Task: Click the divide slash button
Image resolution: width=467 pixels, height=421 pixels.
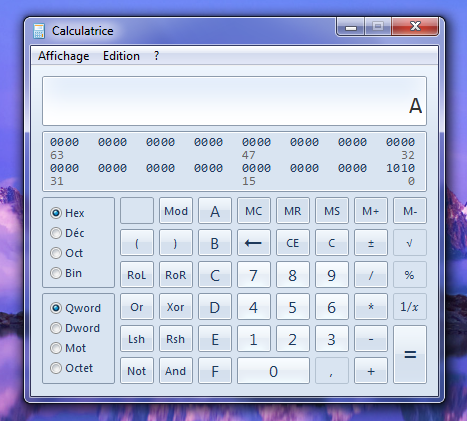Action: (x=371, y=275)
